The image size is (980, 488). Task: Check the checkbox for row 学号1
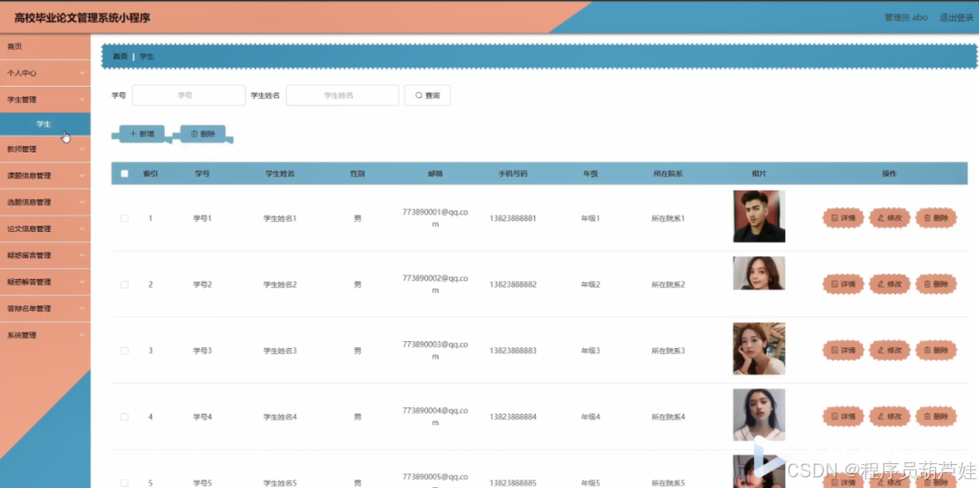point(124,219)
